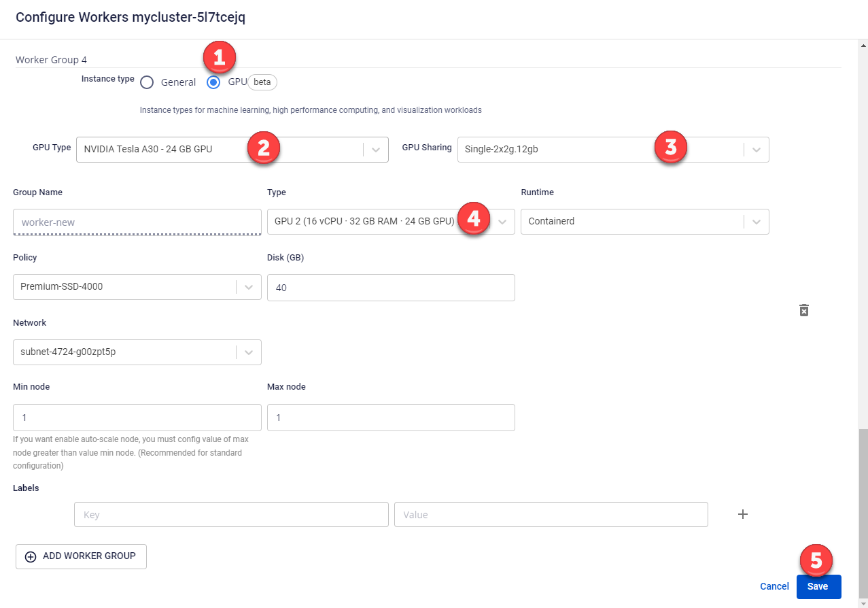868x608 pixels.
Task: Expand the GPU Sharing dropdown
Action: [x=612, y=149]
